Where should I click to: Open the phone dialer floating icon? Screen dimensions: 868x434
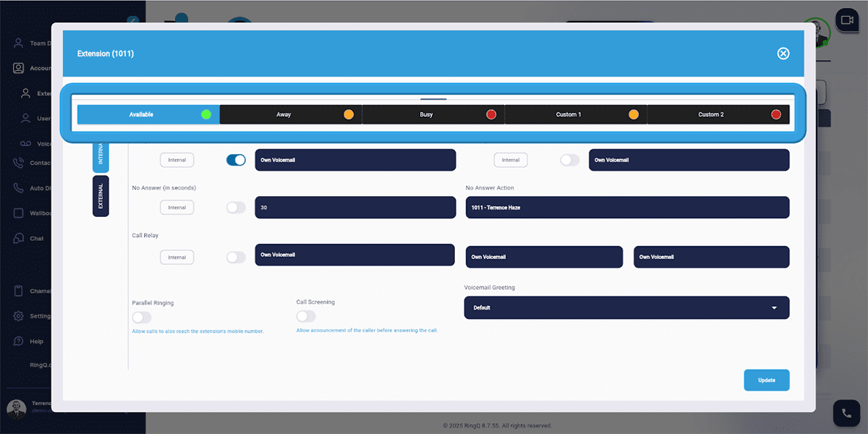pos(846,413)
